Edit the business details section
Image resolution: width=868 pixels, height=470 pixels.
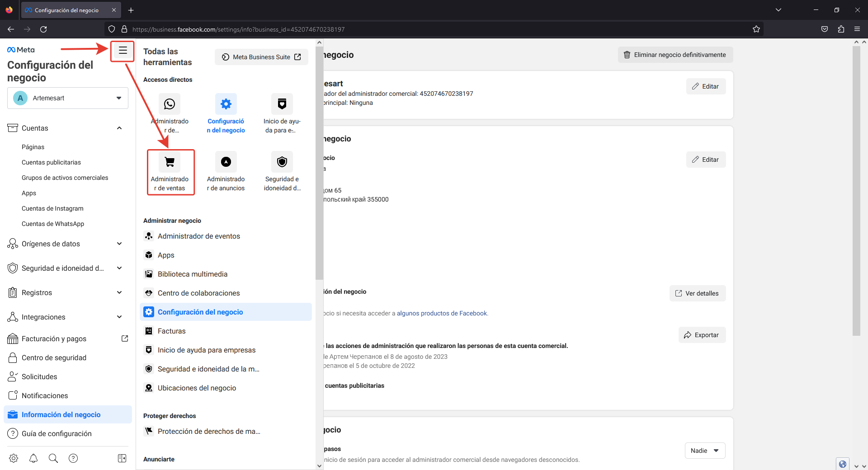(x=706, y=160)
